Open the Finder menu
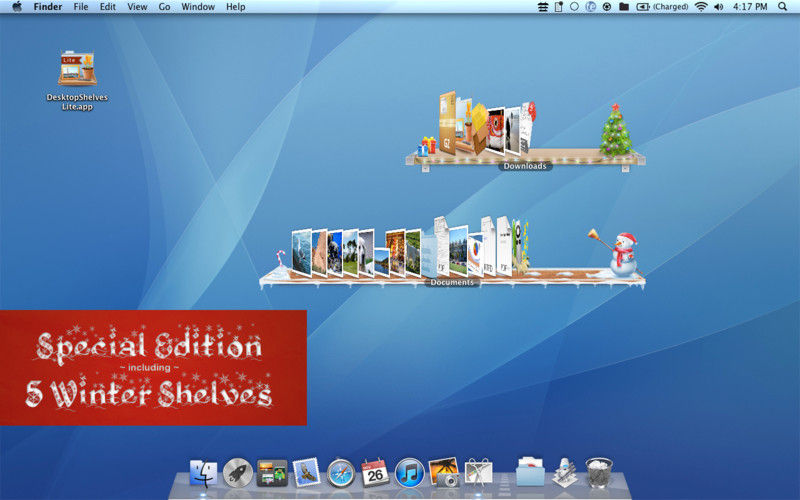Screen dimensions: 800x500 click(48, 7)
